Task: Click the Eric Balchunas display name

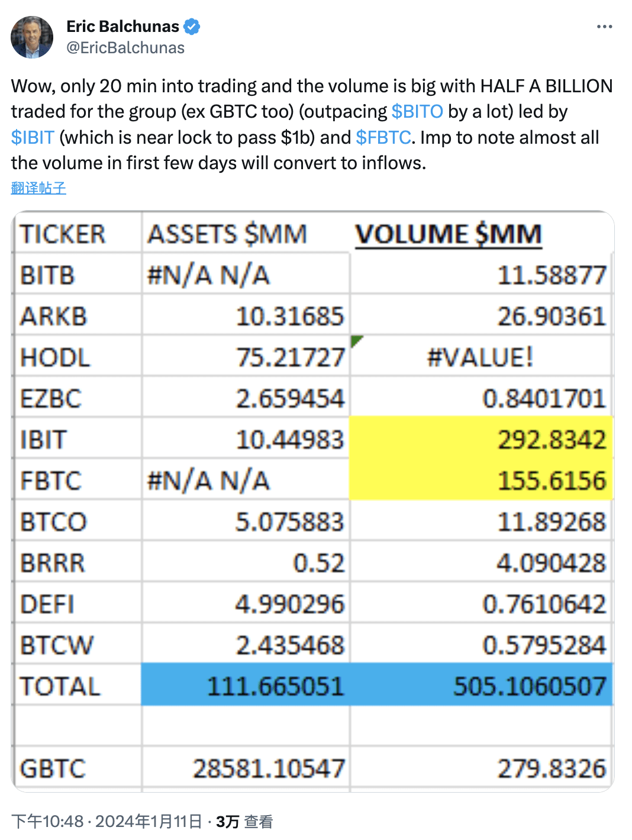Action: (124, 25)
